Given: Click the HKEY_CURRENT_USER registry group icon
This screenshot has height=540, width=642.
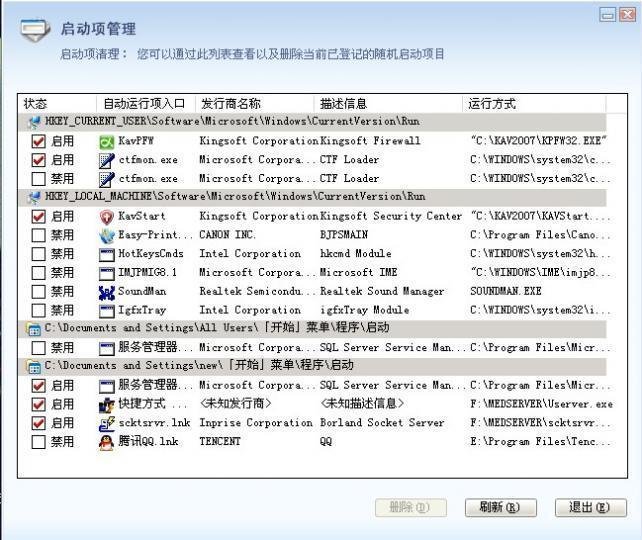Looking at the screenshot, I should 34,122.
